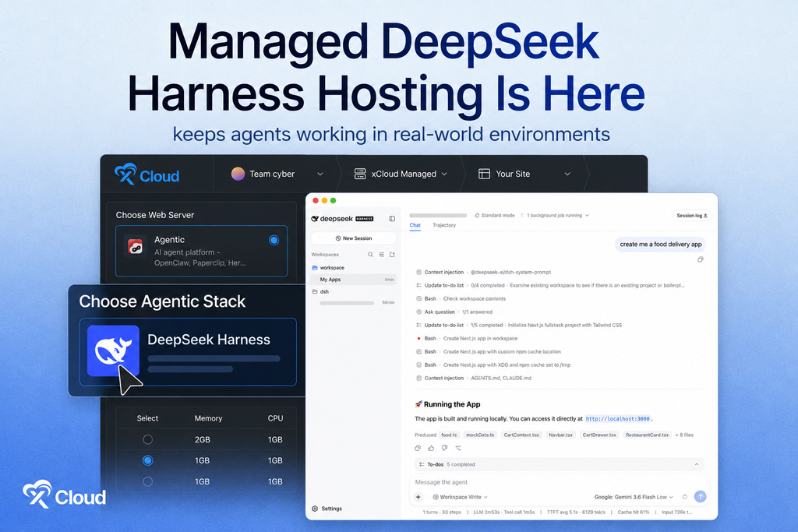
Task: Click the xCloud logo in dashboard header
Action: (x=147, y=174)
